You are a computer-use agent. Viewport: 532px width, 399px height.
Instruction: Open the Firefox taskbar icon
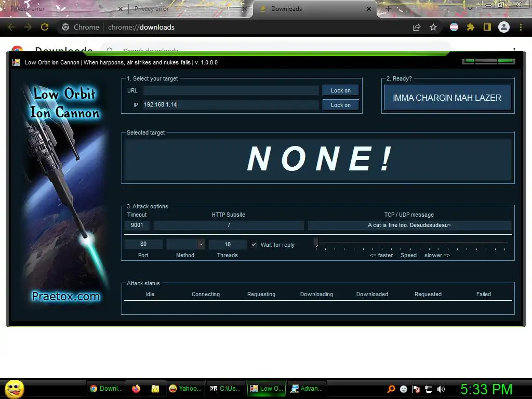(136, 389)
